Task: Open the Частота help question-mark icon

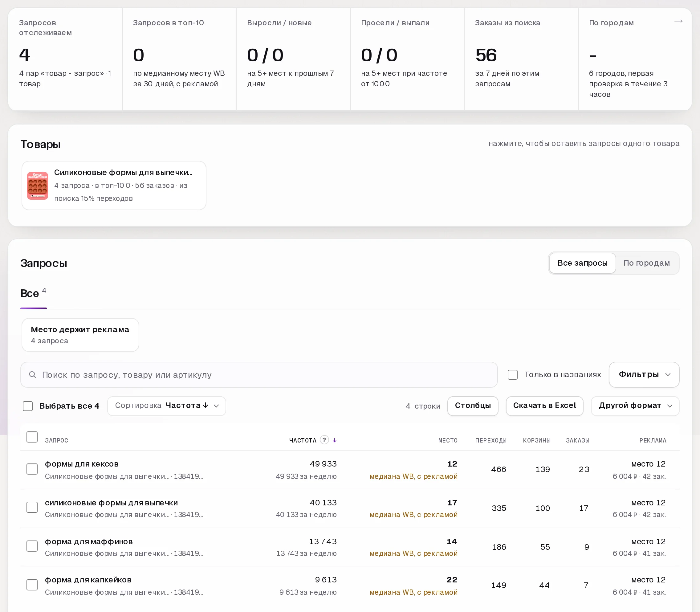Action: [x=324, y=440]
